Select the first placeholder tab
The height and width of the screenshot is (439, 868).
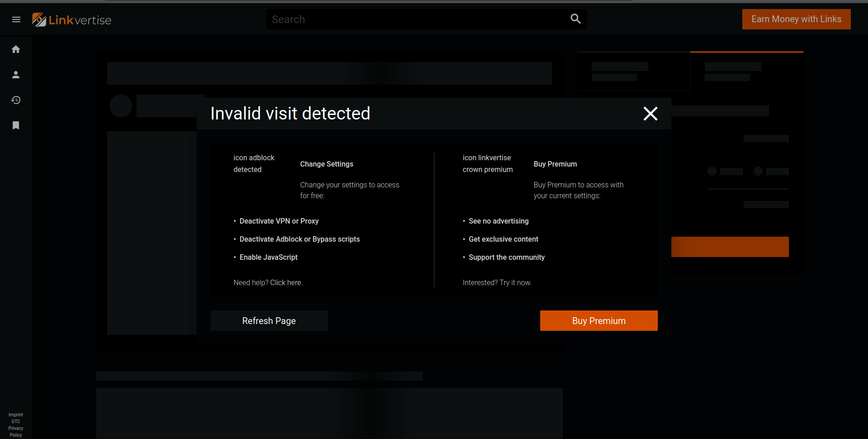[x=634, y=71]
